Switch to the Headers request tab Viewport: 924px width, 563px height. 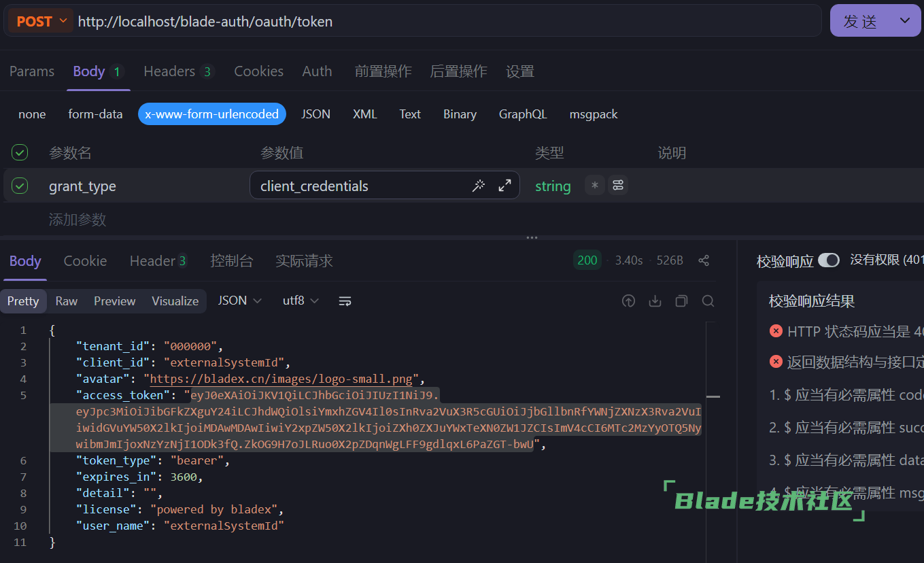coord(177,71)
